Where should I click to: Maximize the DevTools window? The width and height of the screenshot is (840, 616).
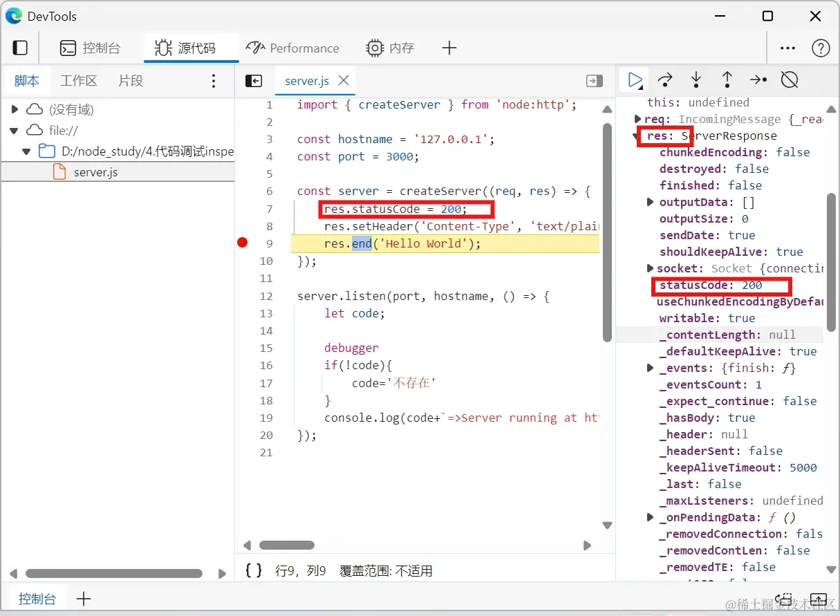[x=767, y=16]
